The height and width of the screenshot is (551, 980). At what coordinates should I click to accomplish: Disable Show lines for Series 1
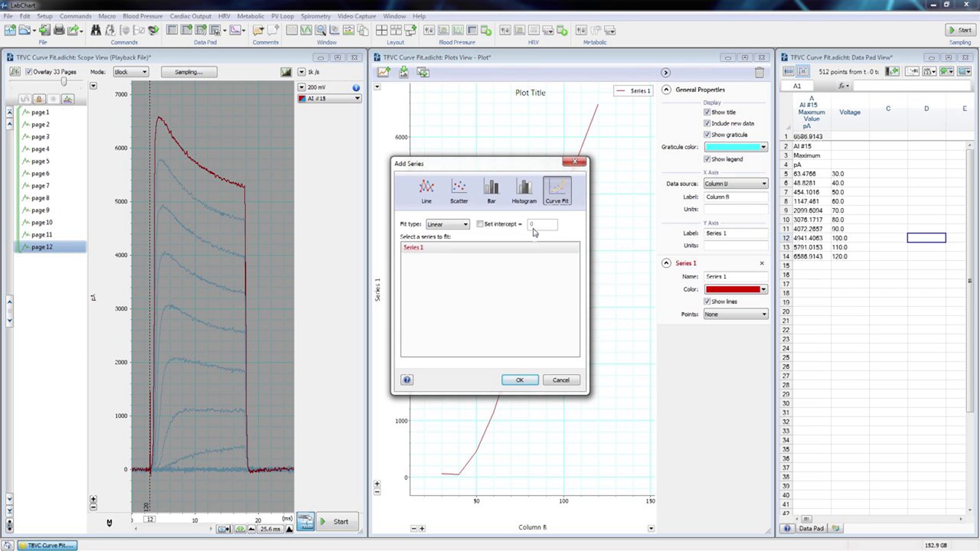pyautogui.click(x=707, y=301)
